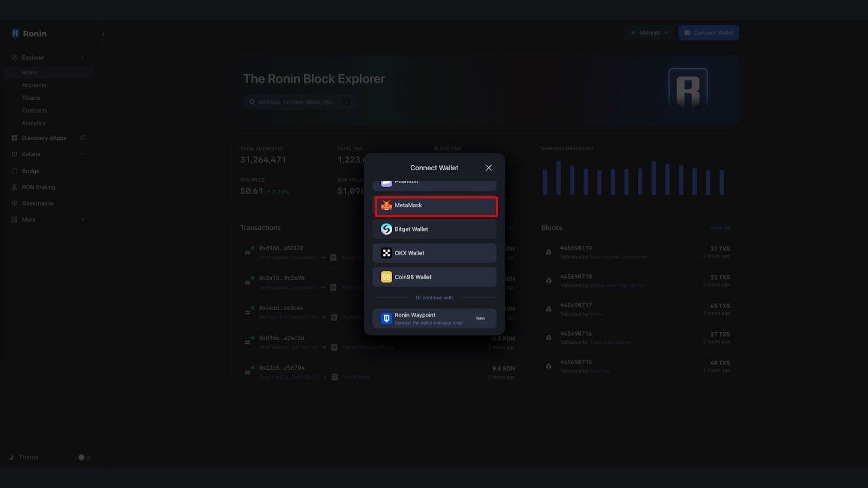
Task: Open RON Staking page
Action: pos(39,188)
